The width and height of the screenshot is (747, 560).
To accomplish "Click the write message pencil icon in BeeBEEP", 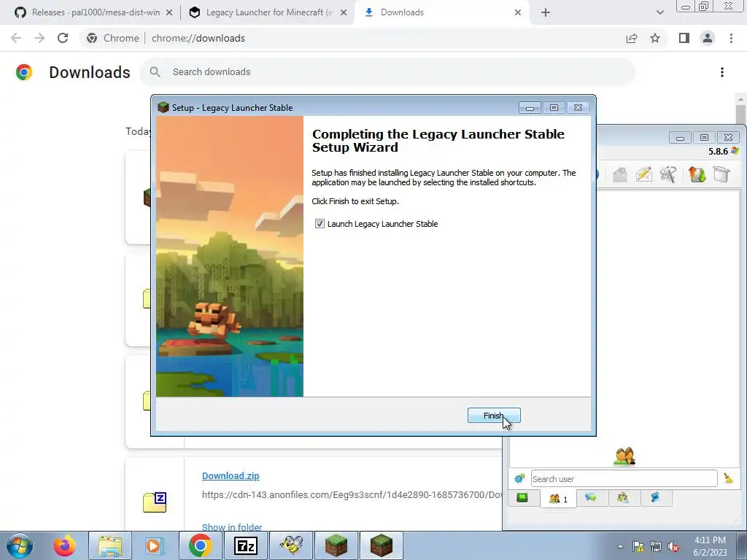I will pyautogui.click(x=644, y=174).
